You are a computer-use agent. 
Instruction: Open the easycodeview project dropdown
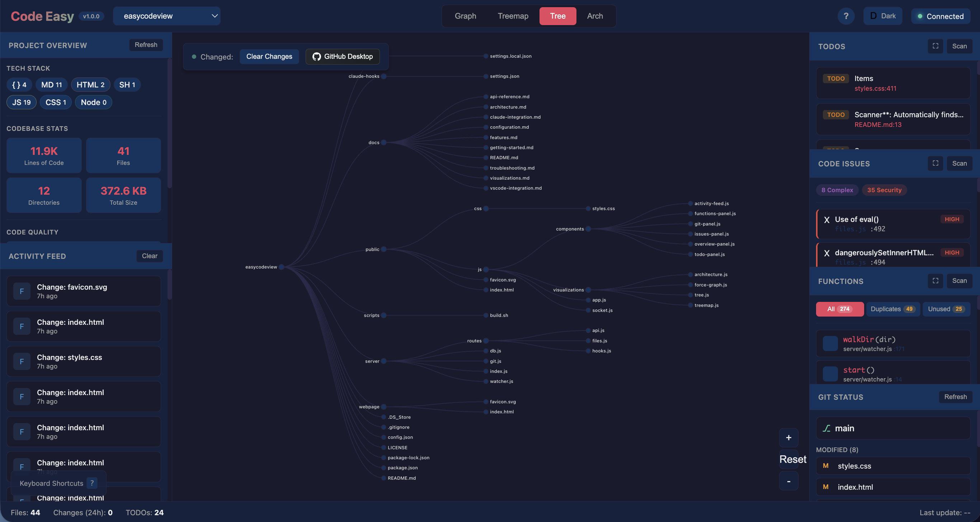click(167, 16)
